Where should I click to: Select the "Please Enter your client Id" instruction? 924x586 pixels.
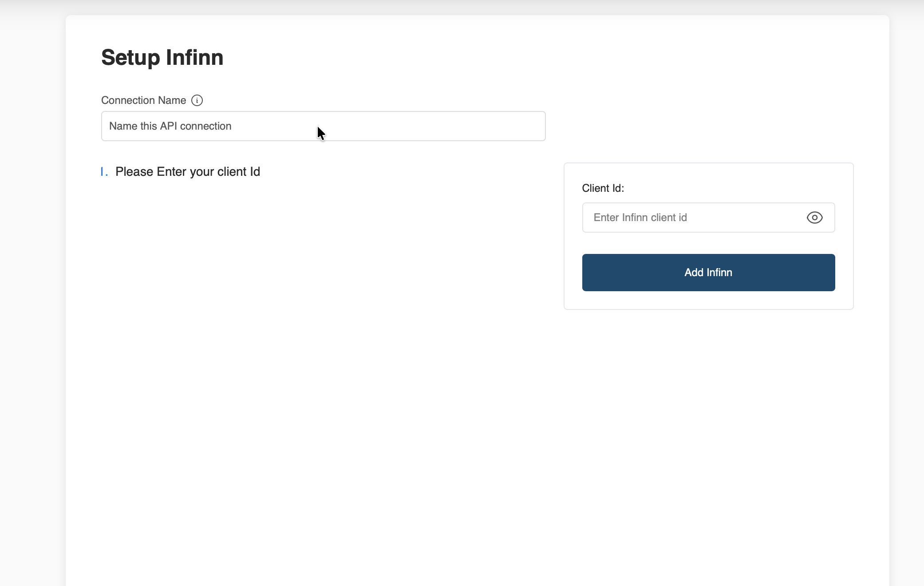click(187, 172)
